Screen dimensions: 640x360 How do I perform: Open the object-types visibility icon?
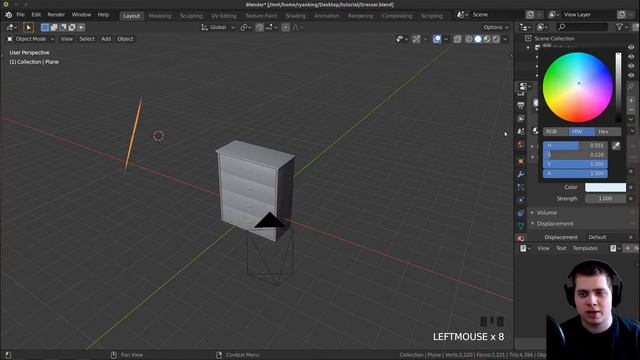401,39
